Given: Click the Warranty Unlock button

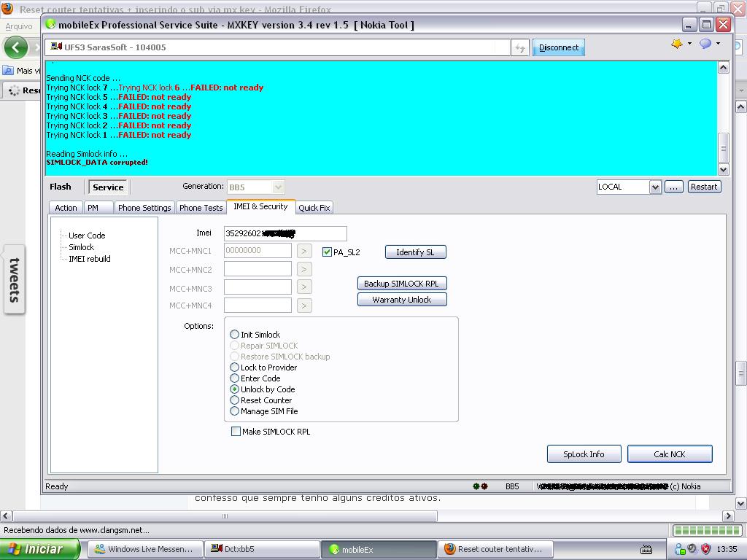Looking at the screenshot, I should pos(401,300).
